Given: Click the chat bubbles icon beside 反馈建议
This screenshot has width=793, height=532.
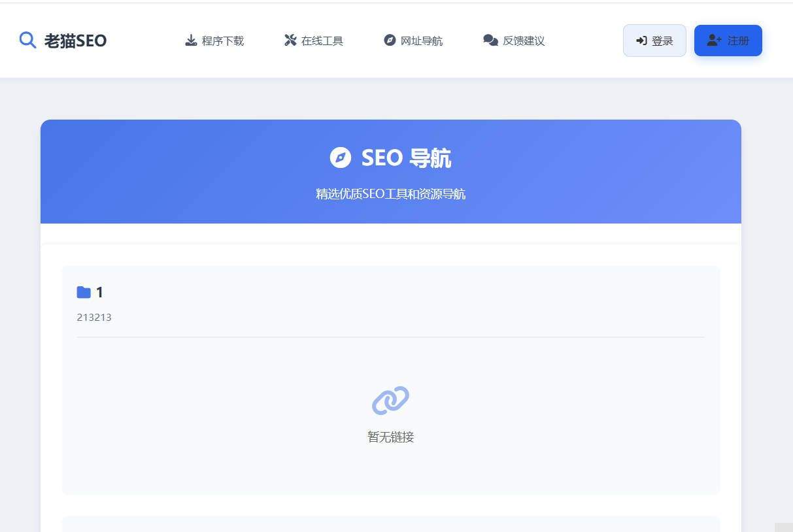Looking at the screenshot, I should [x=491, y=41].
